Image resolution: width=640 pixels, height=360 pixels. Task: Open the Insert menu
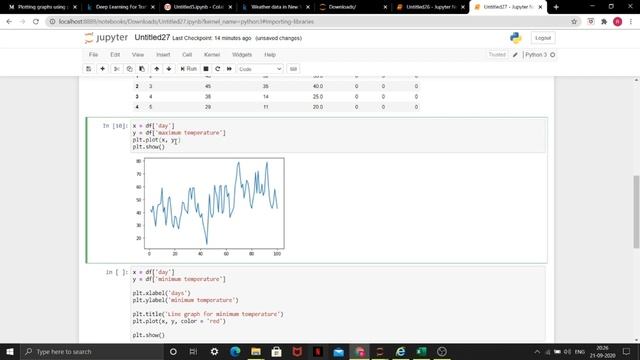[x=163, y=54]
